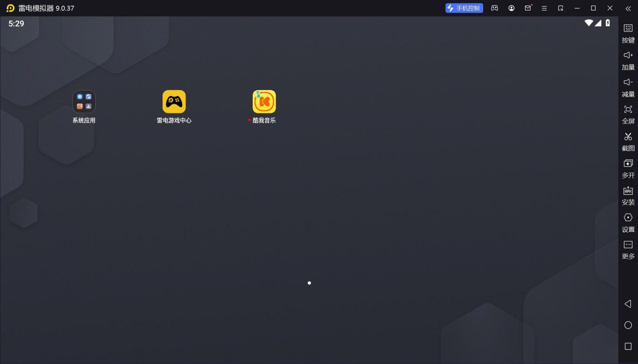Open the 系统应用 folder
The width and height of the screenshot is (638, 364).
(84, 102)
